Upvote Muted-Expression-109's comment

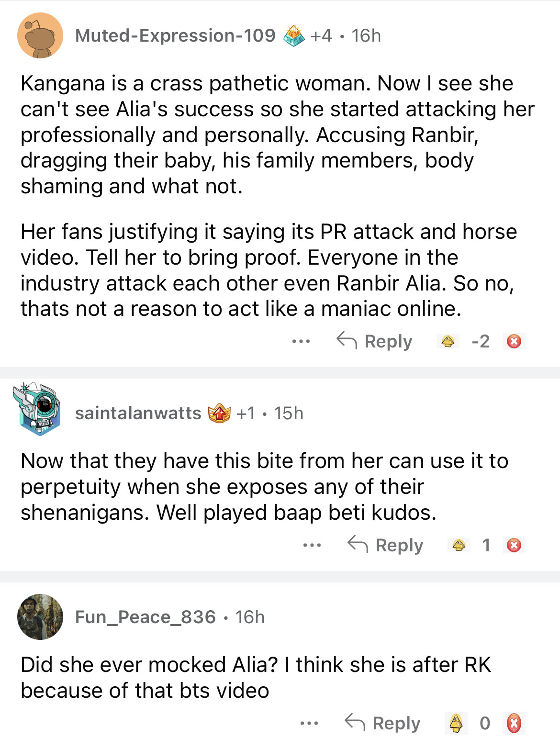pyautogui.click(x=448, y=341)
